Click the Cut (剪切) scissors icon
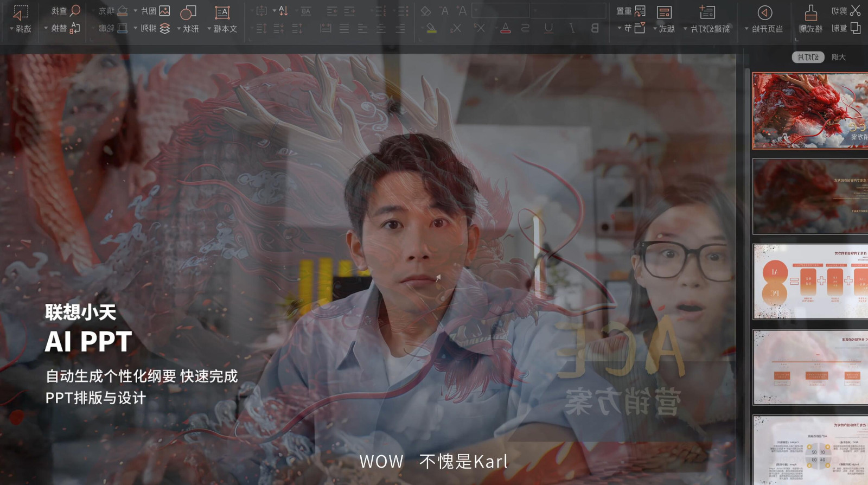 pos(856,10)
